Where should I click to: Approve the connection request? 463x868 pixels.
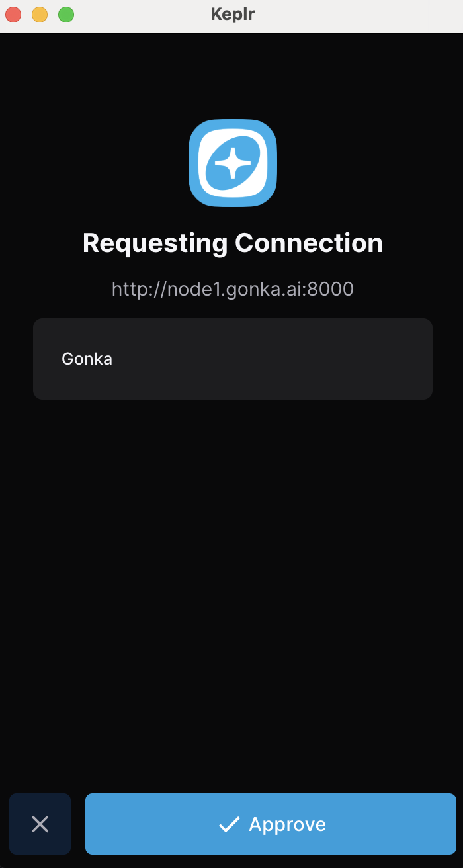(271, 824)
